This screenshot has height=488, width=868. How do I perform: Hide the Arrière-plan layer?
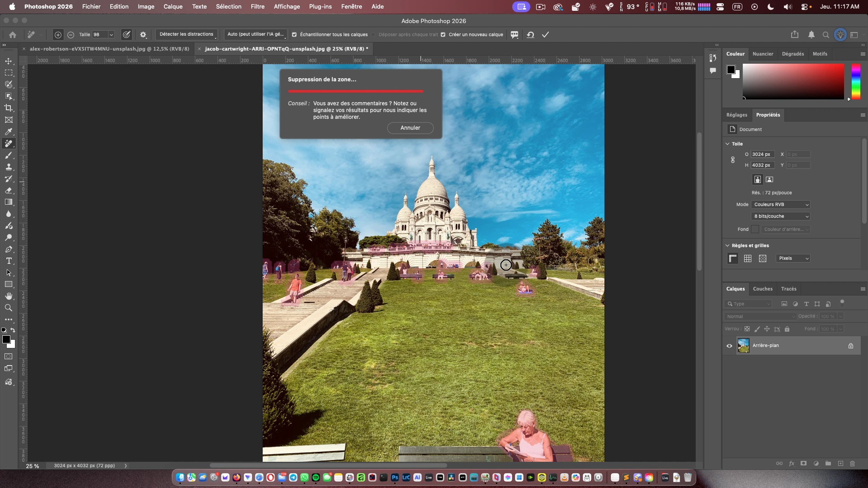pyautogui.click(x=729, y=346)
